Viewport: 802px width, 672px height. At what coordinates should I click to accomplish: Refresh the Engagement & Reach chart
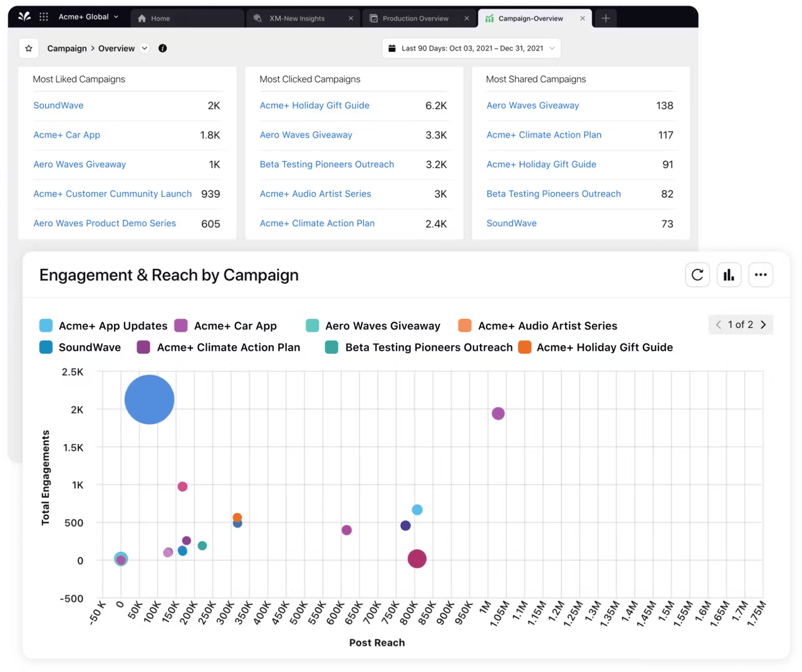(697, 274)
